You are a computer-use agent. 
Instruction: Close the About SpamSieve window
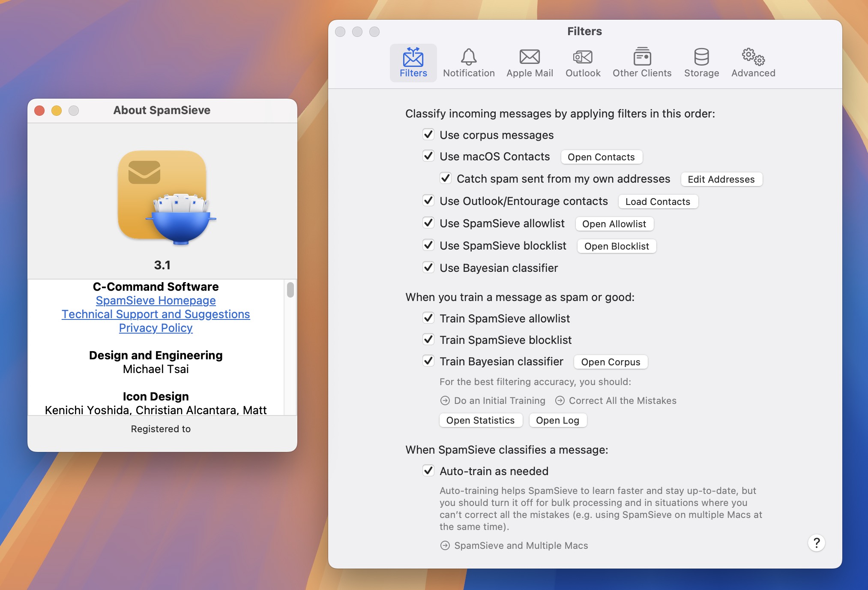click(x=39, y=111)
